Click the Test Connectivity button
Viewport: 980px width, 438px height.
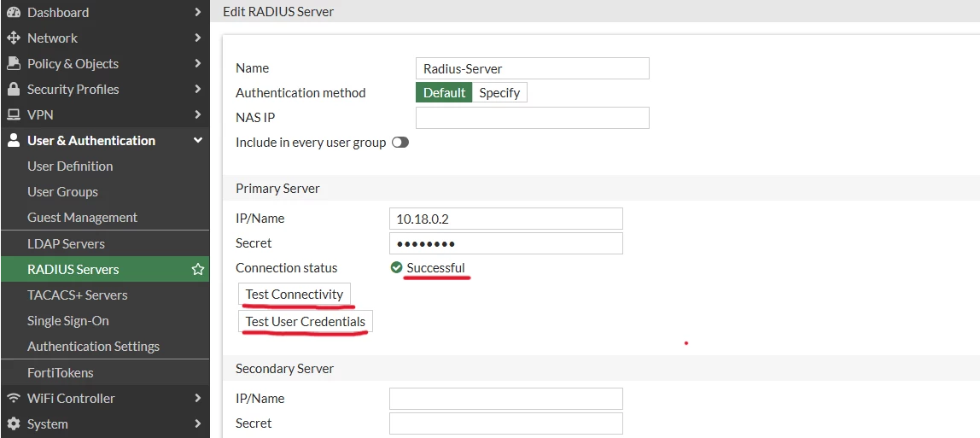point(295,295)
